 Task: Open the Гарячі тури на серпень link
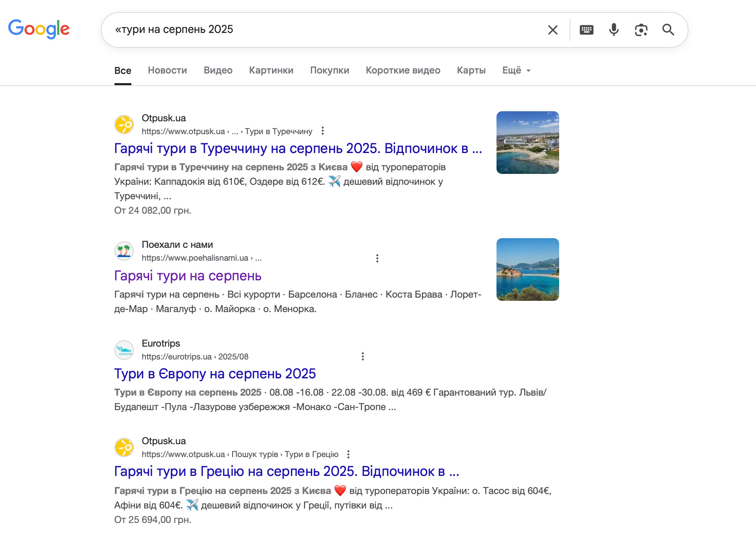(188, 276)
